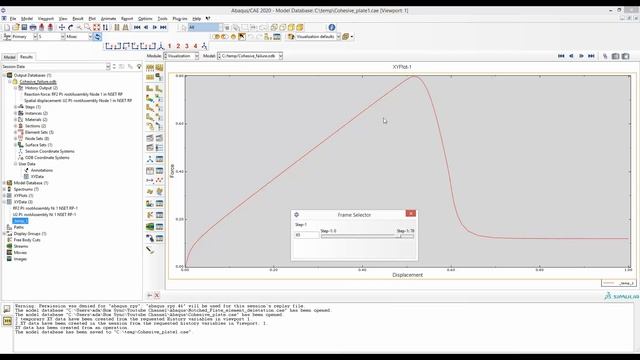This screenshot has width=640, height=360.
Task: Jump to last frame in main toolbar
Action: coord(163,27)
